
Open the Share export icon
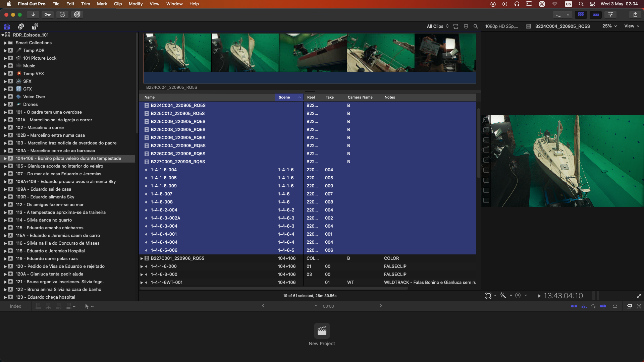click(x=635, y=14)
